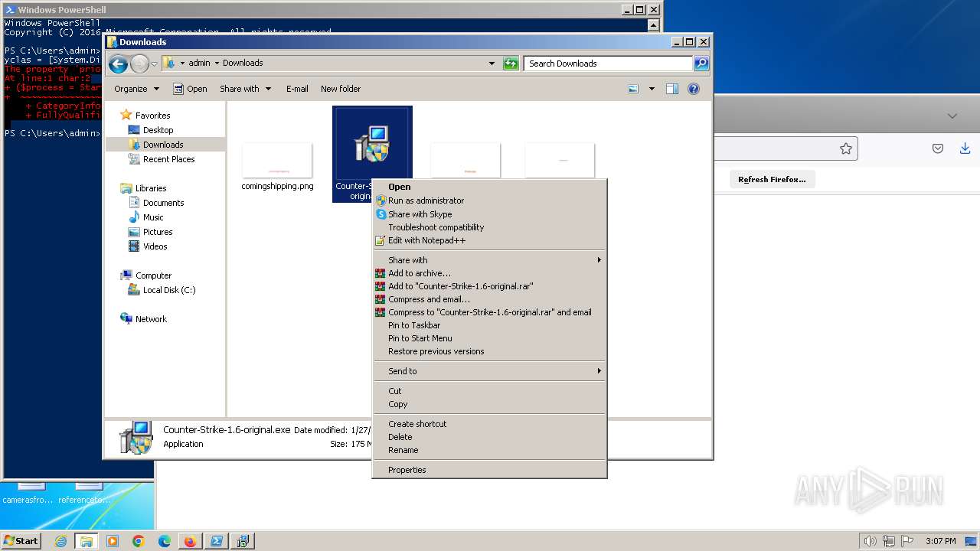Image resolution: width=980 pixels, height=551 pixels.
Task: Open Google Chrome from taskbar
Action: [138, 541]
